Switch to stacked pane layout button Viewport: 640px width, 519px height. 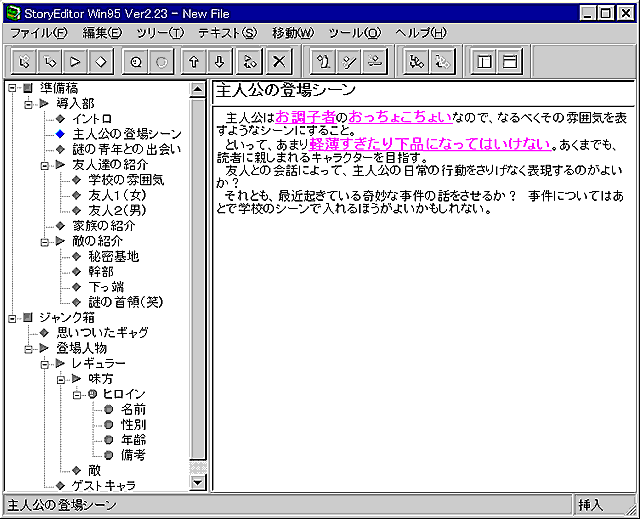coord(510,62)
